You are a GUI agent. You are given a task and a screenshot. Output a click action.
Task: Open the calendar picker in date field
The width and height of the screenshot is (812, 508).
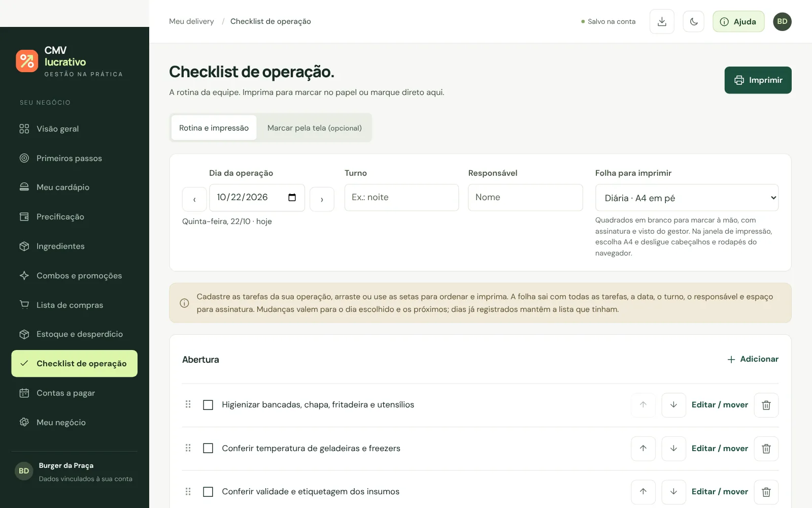tap(292, 198)
